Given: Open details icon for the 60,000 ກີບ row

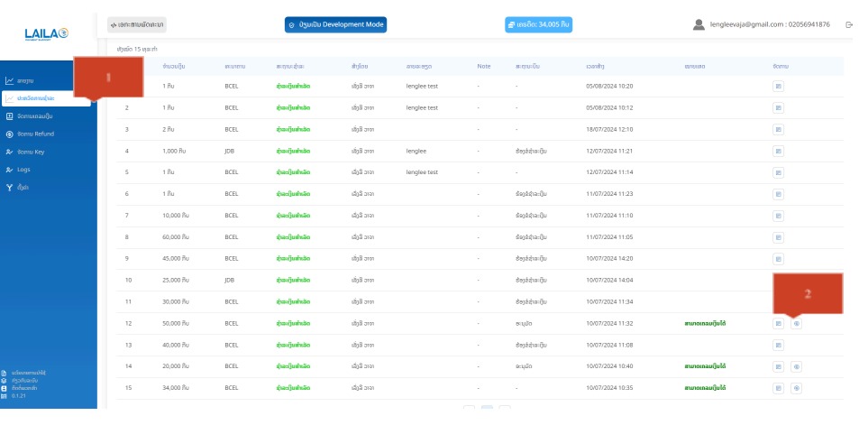Looking at the screenshot, I should (x=778, y=237).
